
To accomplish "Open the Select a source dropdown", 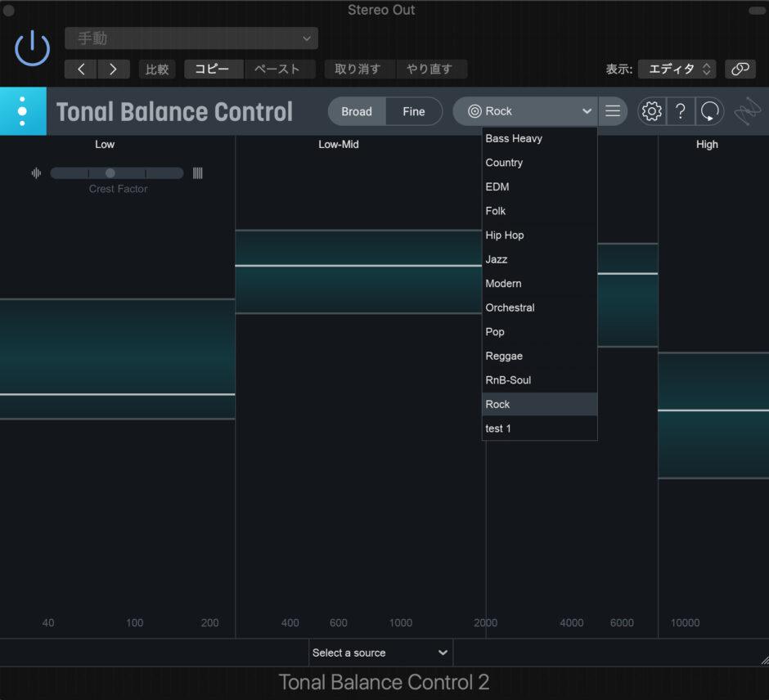I will click(x=380, y=653).
